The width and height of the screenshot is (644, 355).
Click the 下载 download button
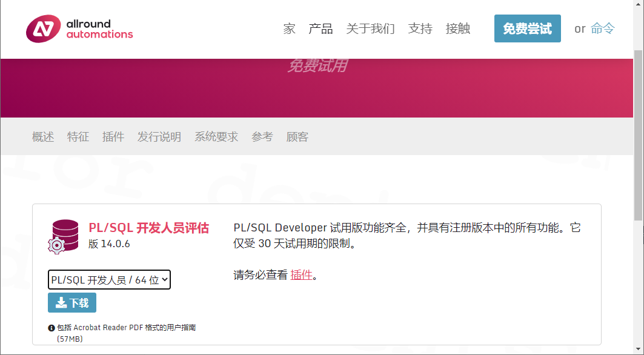(x=72, y=303)
